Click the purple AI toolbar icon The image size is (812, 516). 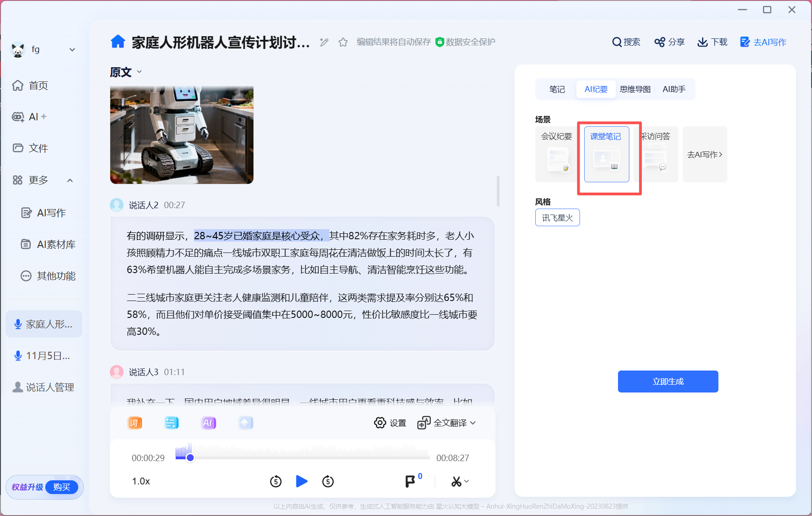[208, 423]
